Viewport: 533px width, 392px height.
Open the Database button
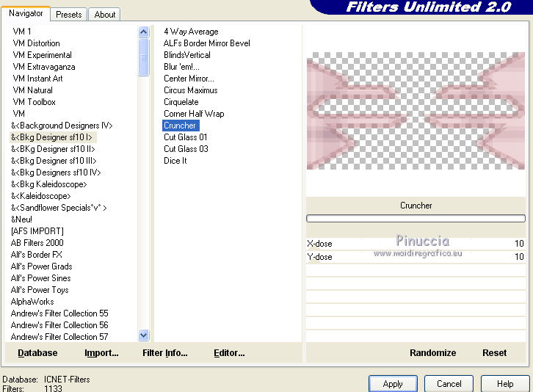[37, 353]
